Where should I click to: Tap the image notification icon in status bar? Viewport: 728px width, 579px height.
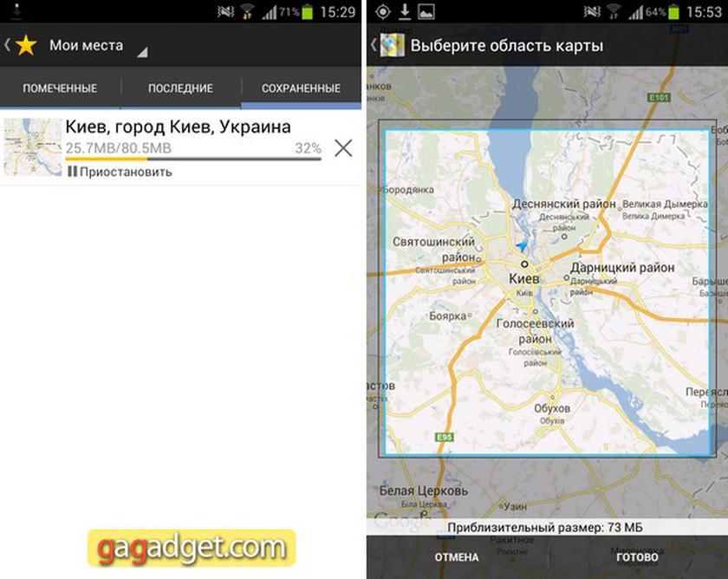tap(426, 12)
